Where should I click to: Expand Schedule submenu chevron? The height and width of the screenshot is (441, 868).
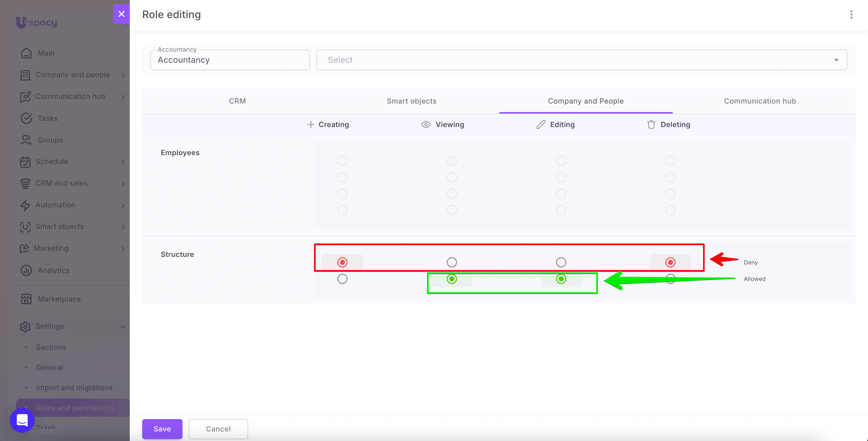(123, 162)
